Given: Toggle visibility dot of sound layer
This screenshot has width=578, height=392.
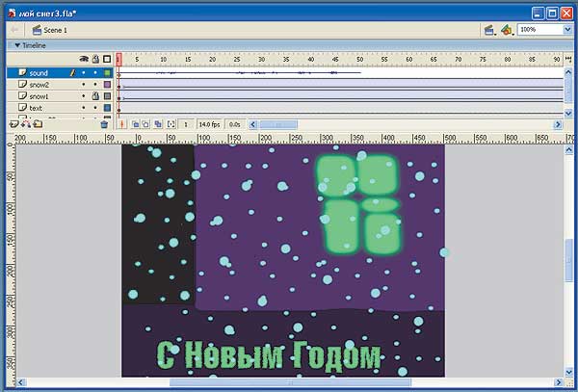Looking at the screenshot, I should point(84,73).
